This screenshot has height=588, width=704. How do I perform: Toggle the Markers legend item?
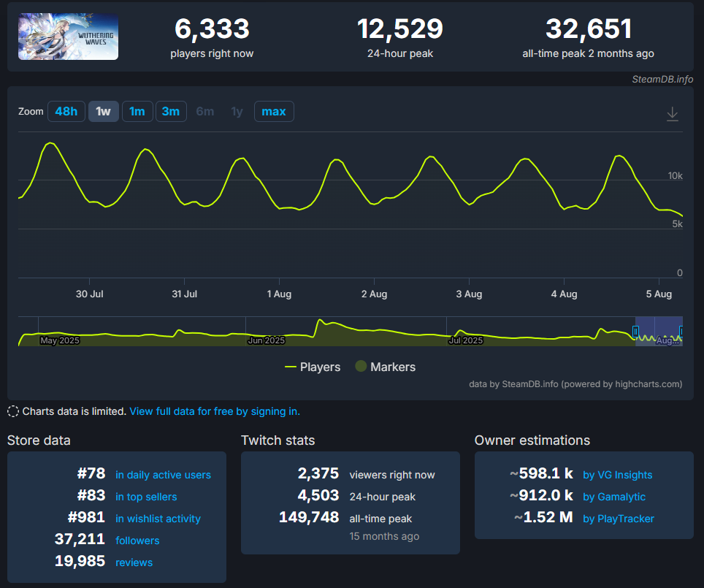click(385, 367)
